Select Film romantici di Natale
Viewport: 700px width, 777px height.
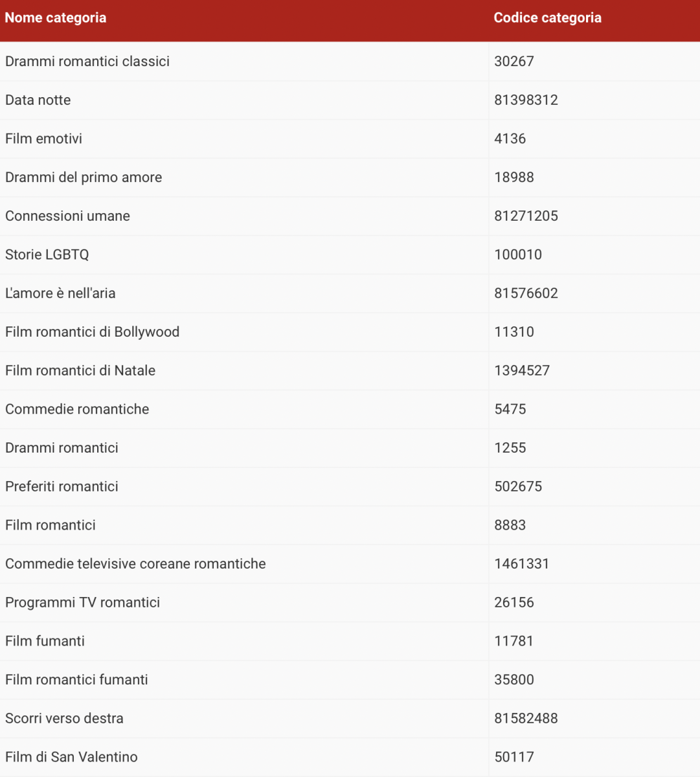coord(80,370)
